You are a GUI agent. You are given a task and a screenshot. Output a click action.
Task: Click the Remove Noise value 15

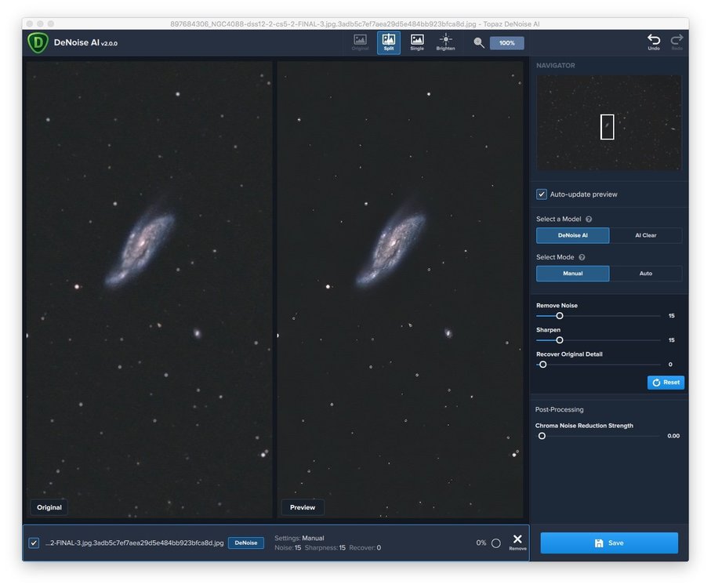pyautogui.click(x=672, y=315)
